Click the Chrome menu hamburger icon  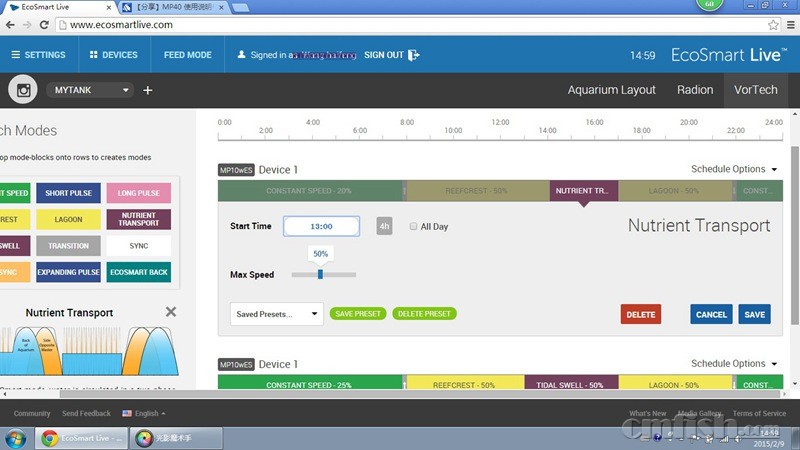(x=789, y=25)
